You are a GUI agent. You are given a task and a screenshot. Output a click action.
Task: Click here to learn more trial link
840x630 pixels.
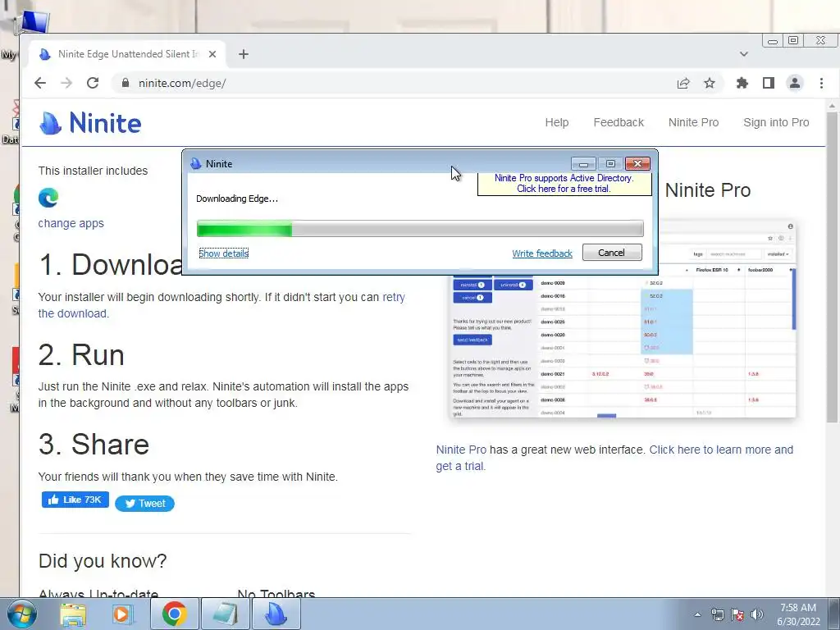721,450
